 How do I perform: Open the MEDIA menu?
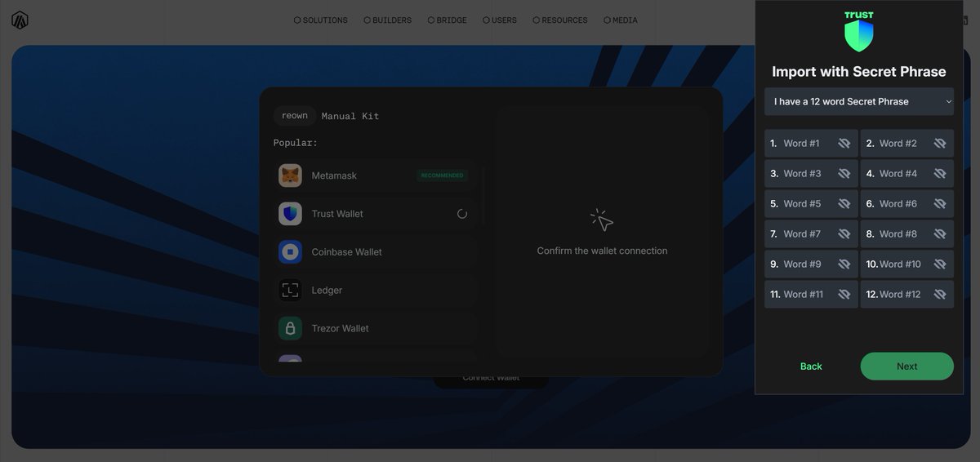click(621, 20)
